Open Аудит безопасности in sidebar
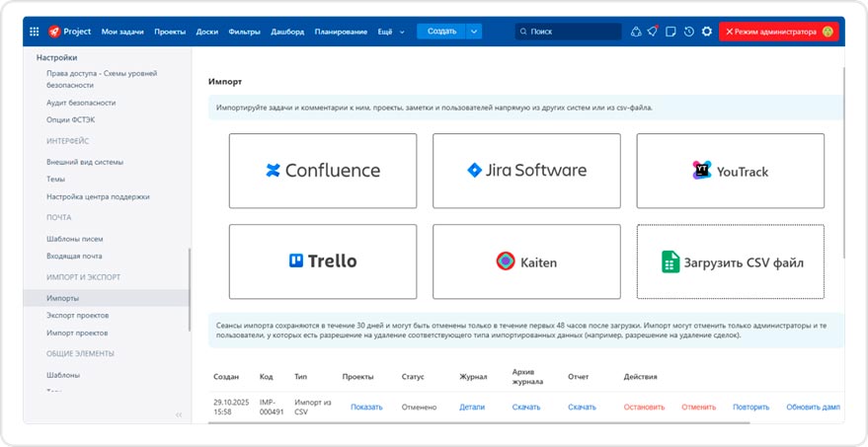The height and width of the screenshot is (447, 868). 81,103
